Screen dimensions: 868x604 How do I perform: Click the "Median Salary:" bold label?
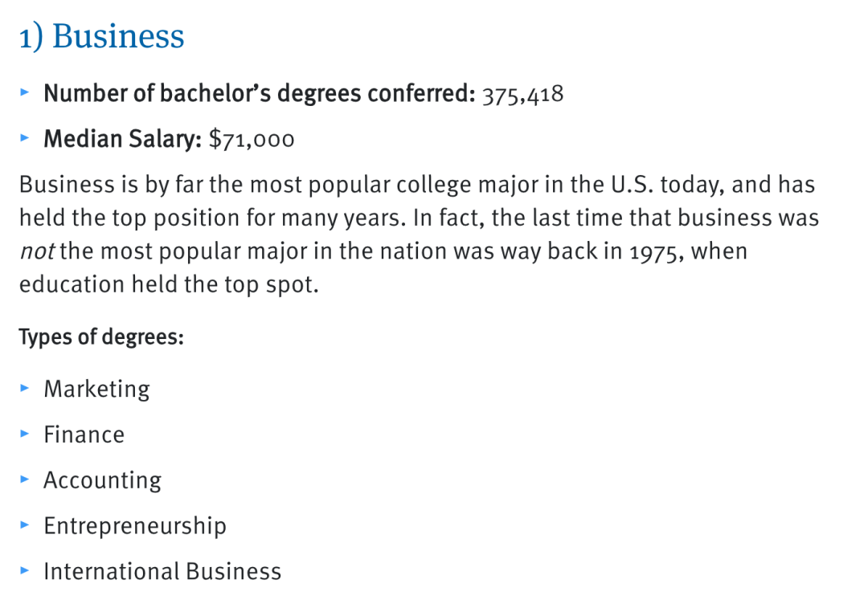coord(122,140)
